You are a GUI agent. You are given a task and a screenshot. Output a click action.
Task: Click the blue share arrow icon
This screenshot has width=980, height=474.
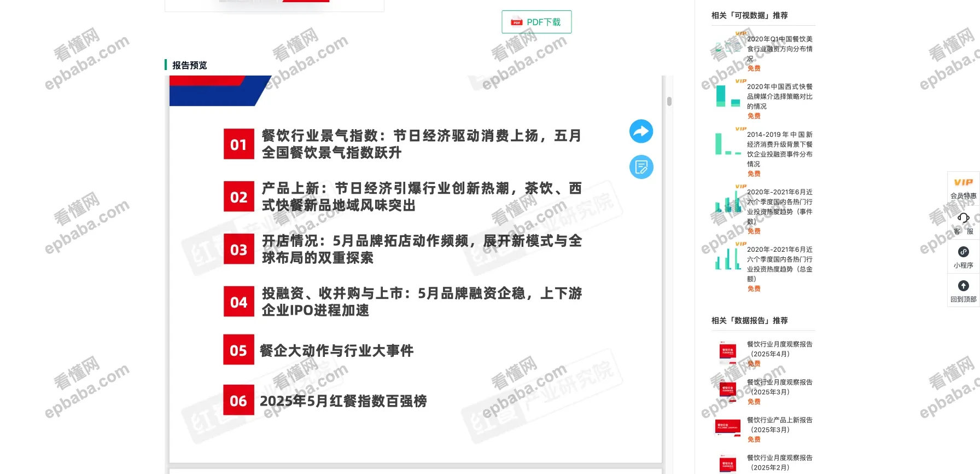[641, 131]
